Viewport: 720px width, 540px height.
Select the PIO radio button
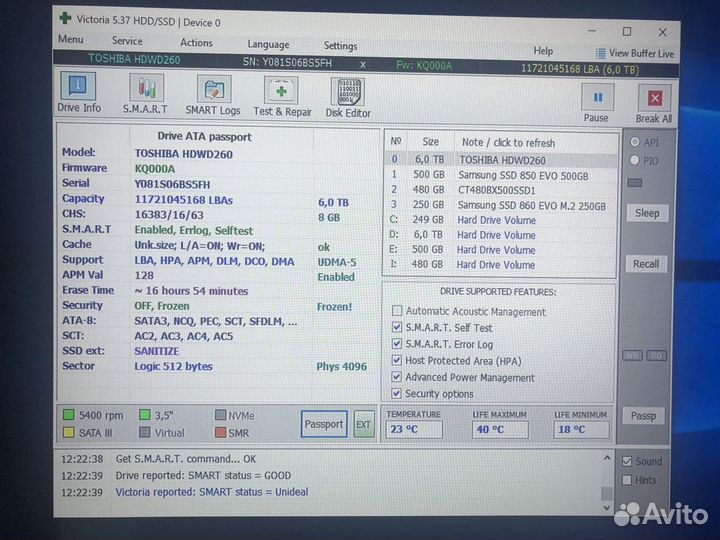point(635,160)
